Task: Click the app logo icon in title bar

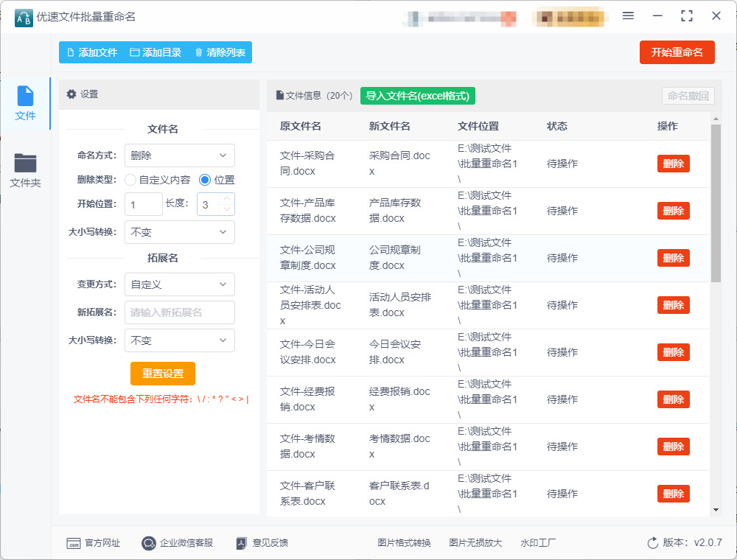Action: 24,18
